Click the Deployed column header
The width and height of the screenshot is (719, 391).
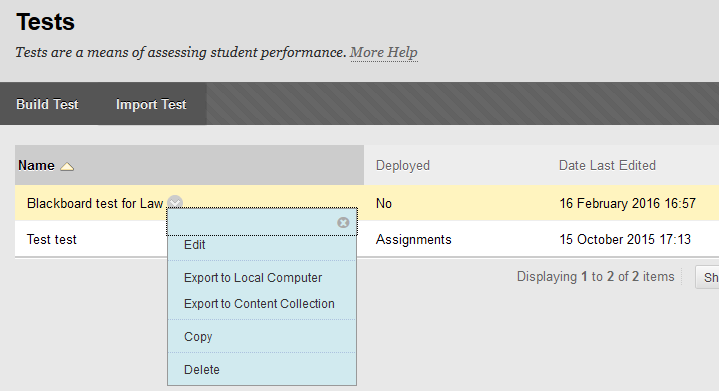pyautogui.click(x=403, y=165)
